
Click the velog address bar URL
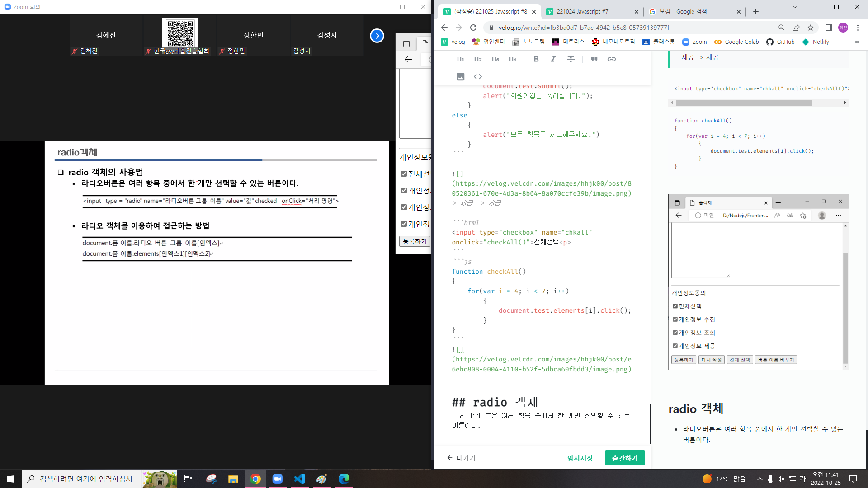pos(584,28)
